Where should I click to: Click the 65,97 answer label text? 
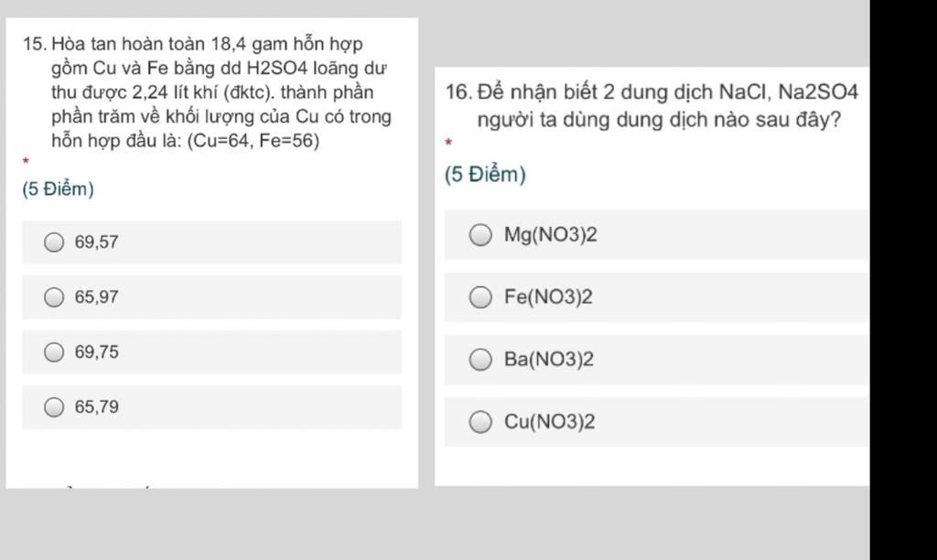(97, 297)
